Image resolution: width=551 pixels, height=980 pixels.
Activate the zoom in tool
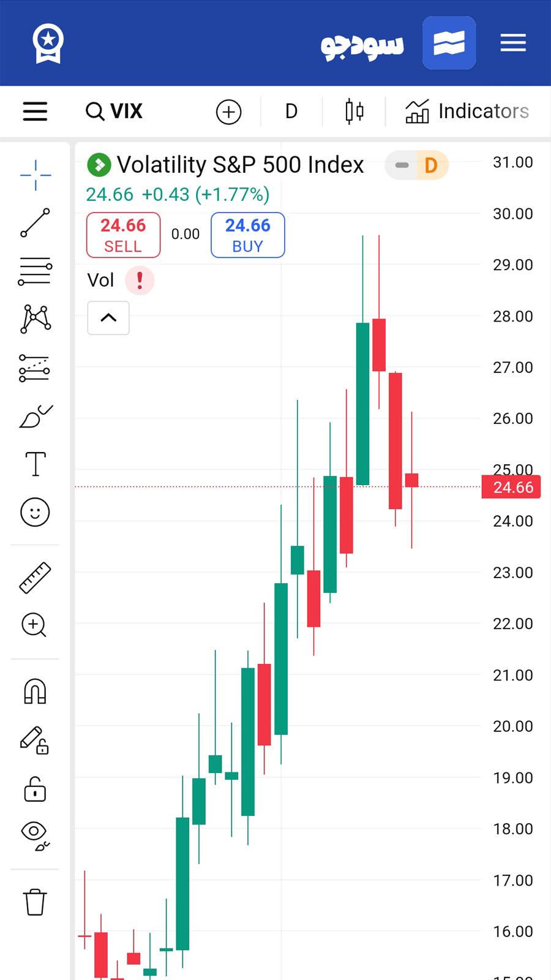point(34,625)
